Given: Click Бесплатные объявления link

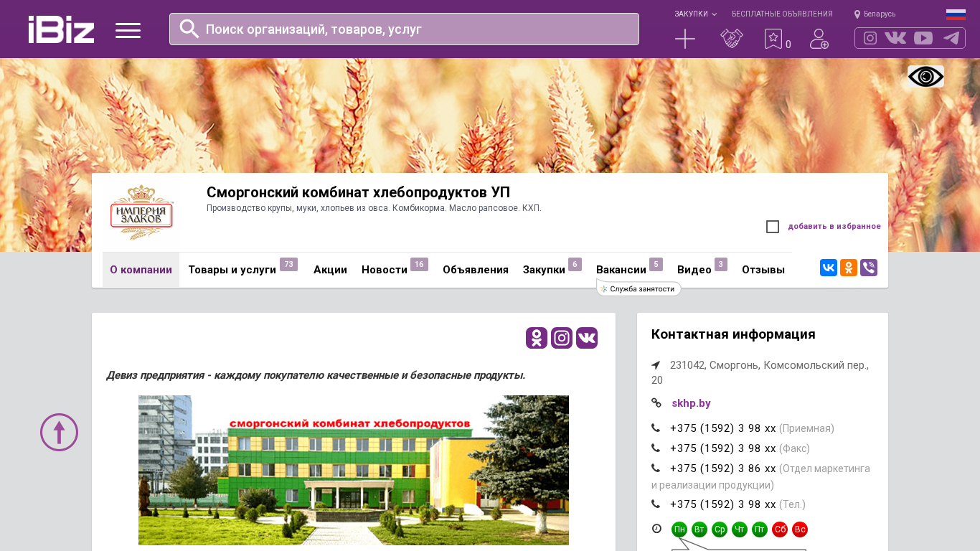Looking at the screenshot, I should (782, 14).
